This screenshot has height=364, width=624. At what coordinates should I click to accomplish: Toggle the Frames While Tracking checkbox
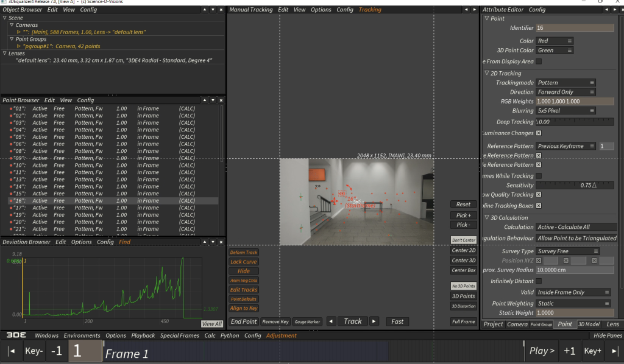(x=539, y=176)
